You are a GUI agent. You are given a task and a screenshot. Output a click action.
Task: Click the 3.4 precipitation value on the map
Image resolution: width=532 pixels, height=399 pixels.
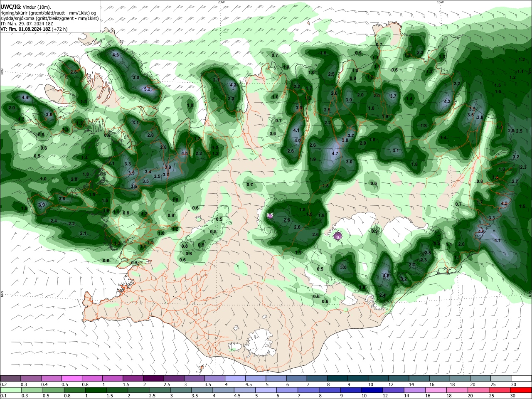[x=148, y=172]
